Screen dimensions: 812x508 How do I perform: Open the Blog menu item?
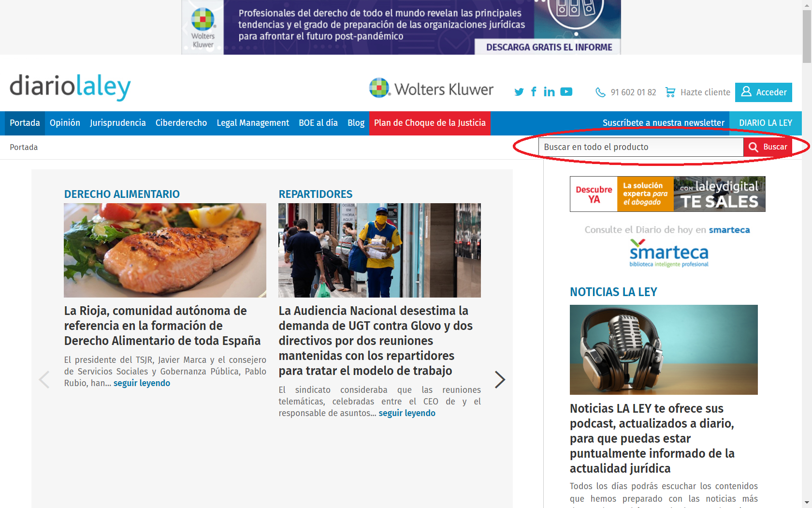tap(356, 123)
